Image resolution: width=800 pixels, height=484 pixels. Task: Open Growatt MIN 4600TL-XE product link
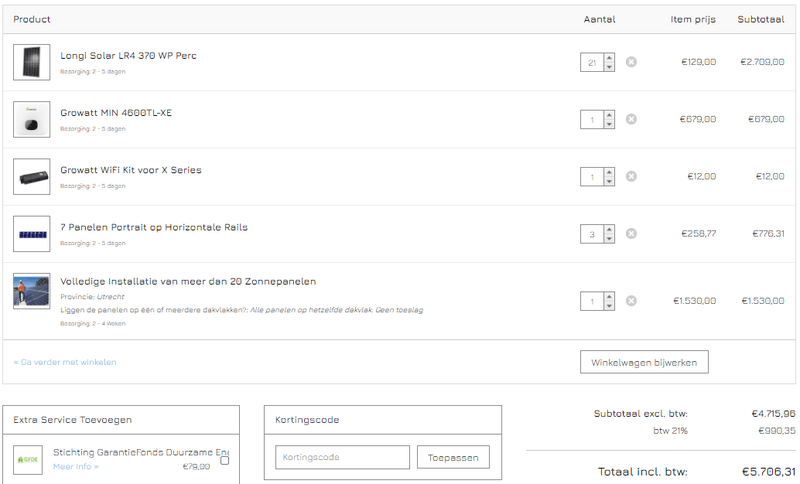point(116,113)
